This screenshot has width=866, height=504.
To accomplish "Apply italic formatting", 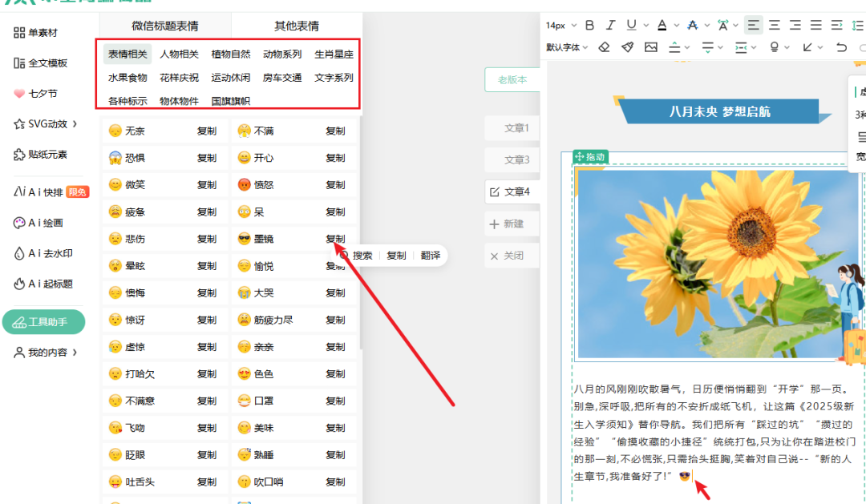I will coord(611,26).
